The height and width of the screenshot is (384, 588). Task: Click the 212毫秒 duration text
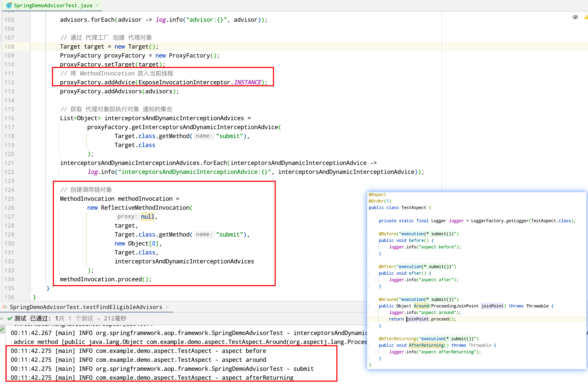[x=115, y=318]
